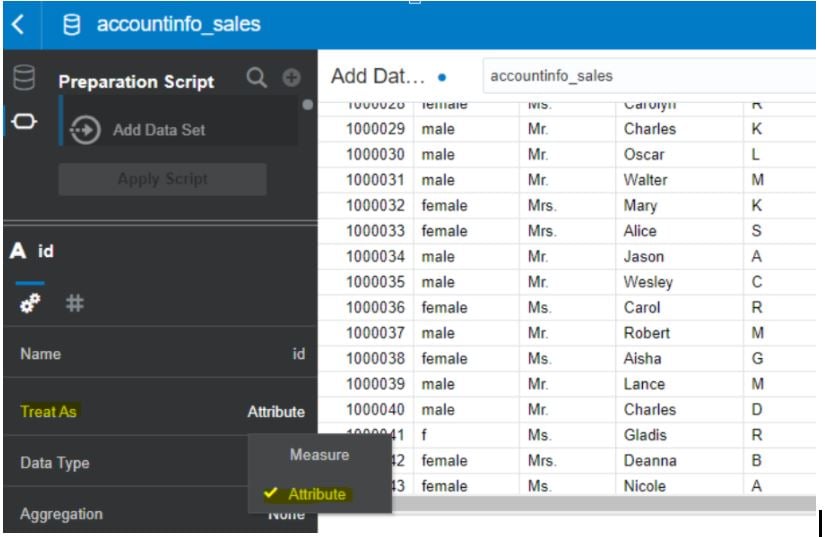
Task: Open the General properties gears tab
Action: [x=30, y=303]
